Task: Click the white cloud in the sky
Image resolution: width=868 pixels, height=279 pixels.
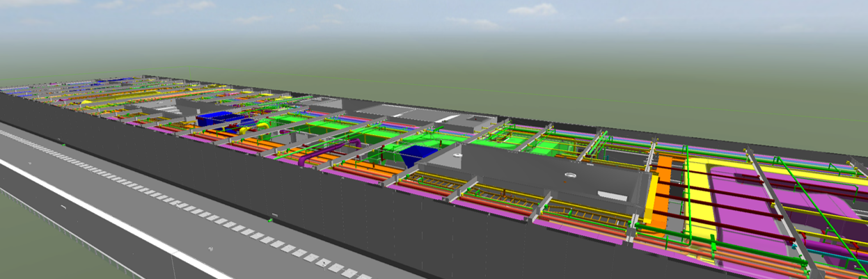Action: (x=532, y=10)
